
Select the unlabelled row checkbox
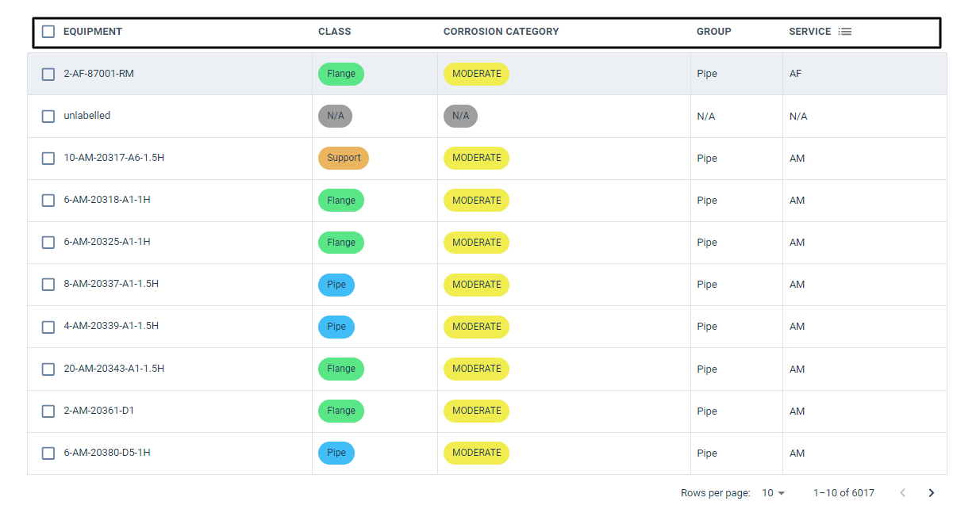pyautogui.click(x=48, y=116)
